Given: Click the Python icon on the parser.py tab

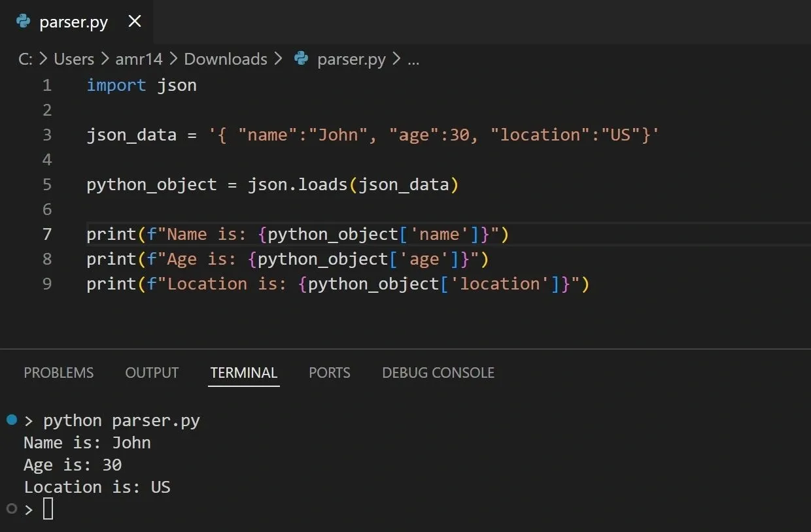Looking at the screenshot, I should click(x=22, y=22).
